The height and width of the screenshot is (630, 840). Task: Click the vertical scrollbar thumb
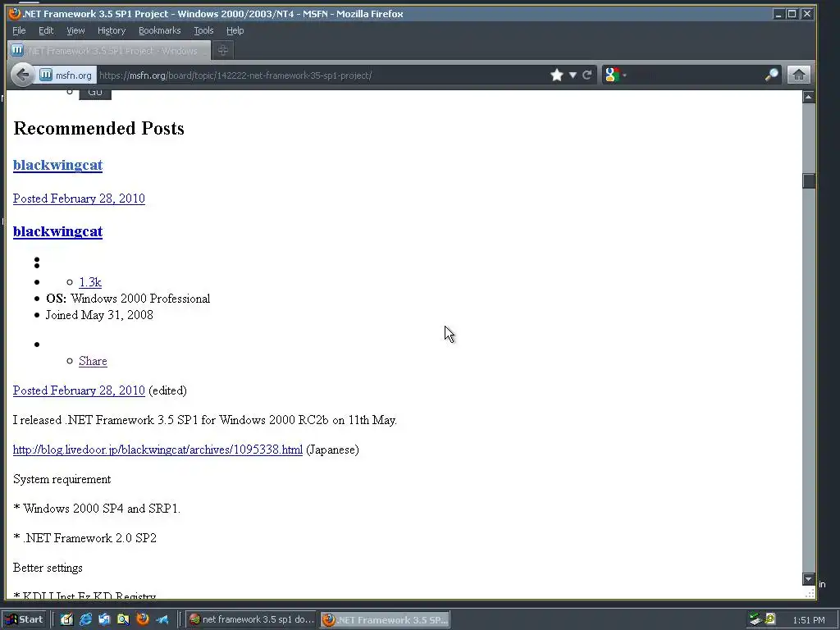(x=809, y=180)
